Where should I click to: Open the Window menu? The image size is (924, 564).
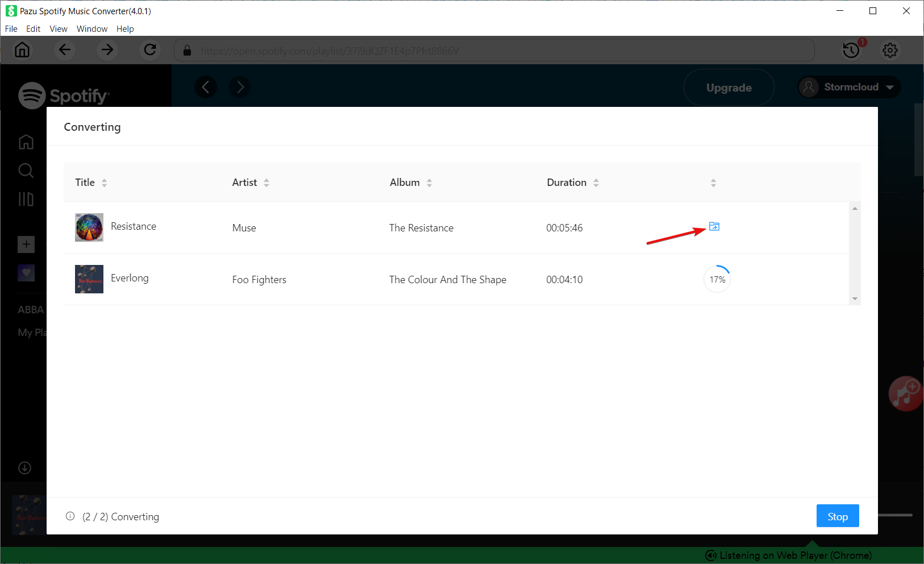92,29
